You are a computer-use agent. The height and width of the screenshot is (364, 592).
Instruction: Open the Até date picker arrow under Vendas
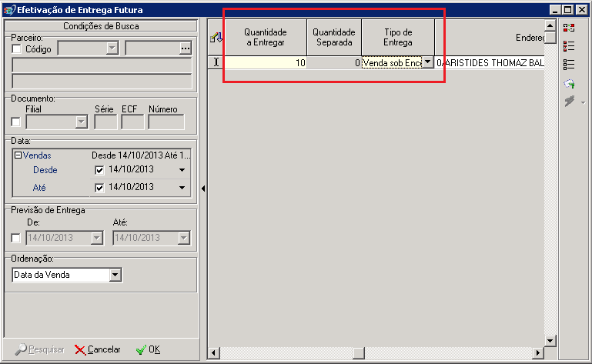[182, 188]
